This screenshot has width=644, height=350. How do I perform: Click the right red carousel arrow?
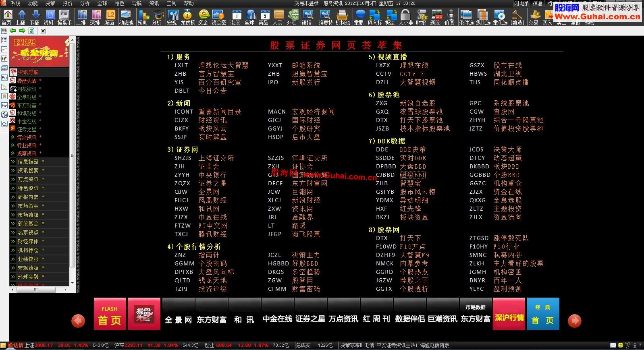pyautogui.click(x=574, y=321)
